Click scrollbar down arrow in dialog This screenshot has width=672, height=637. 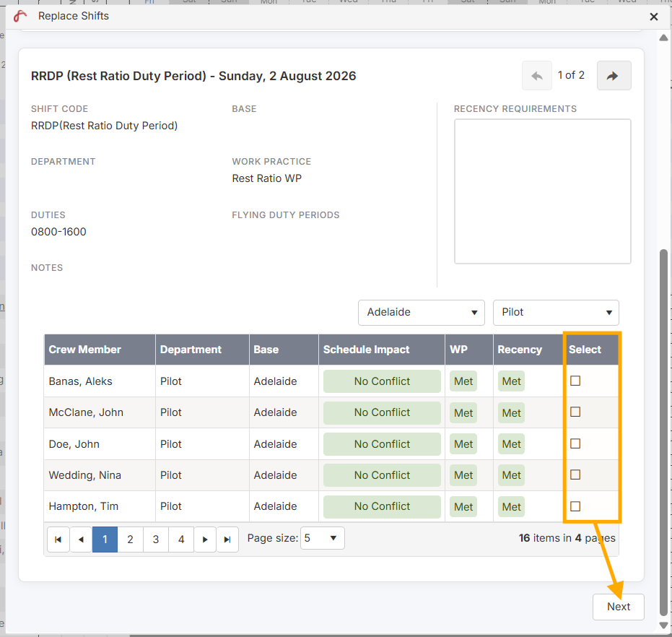[x=663, y=625]
